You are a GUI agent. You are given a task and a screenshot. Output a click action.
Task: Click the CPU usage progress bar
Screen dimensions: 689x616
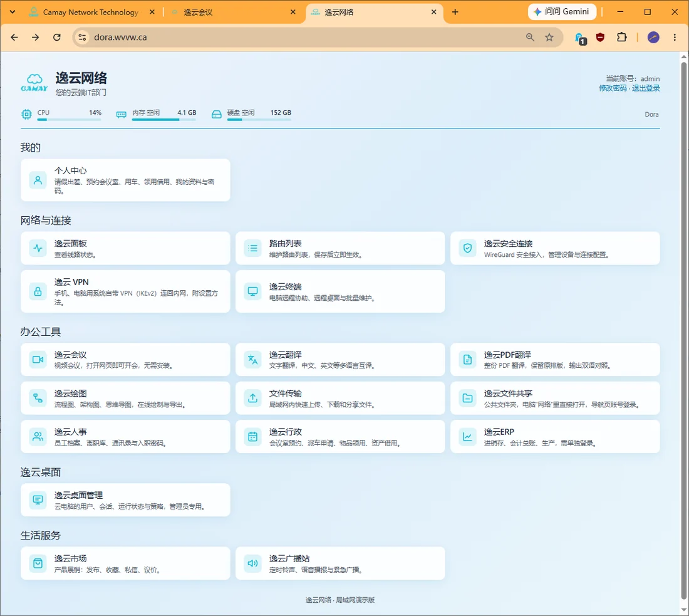(x=69, y=120)
